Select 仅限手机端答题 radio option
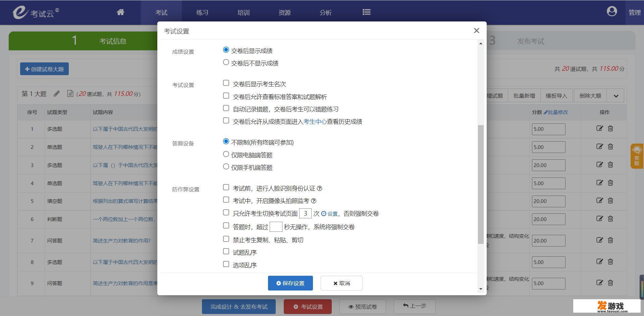 pos(226,167)
